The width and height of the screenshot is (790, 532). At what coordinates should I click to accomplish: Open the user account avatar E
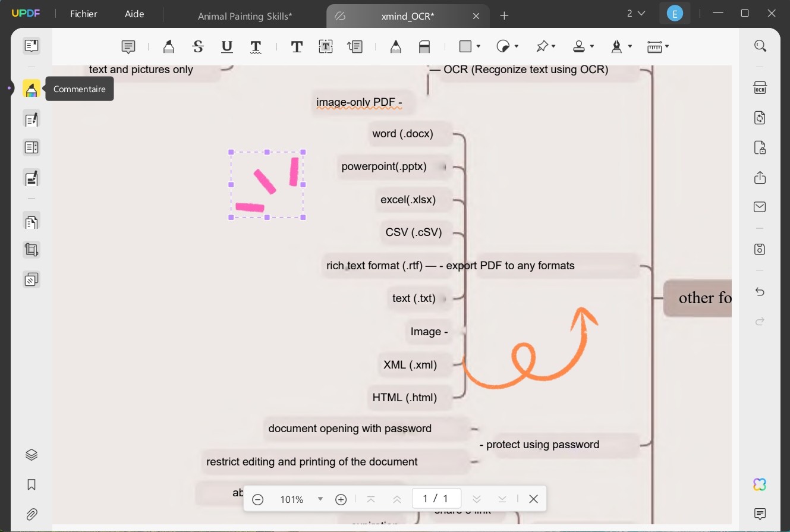tap(675, 13)
